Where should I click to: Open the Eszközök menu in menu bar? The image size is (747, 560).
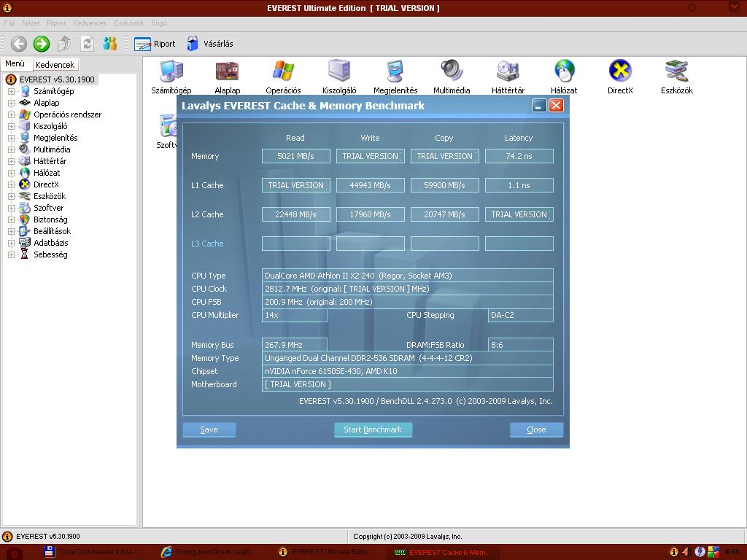pyautogui.click(x=128, y=23)
